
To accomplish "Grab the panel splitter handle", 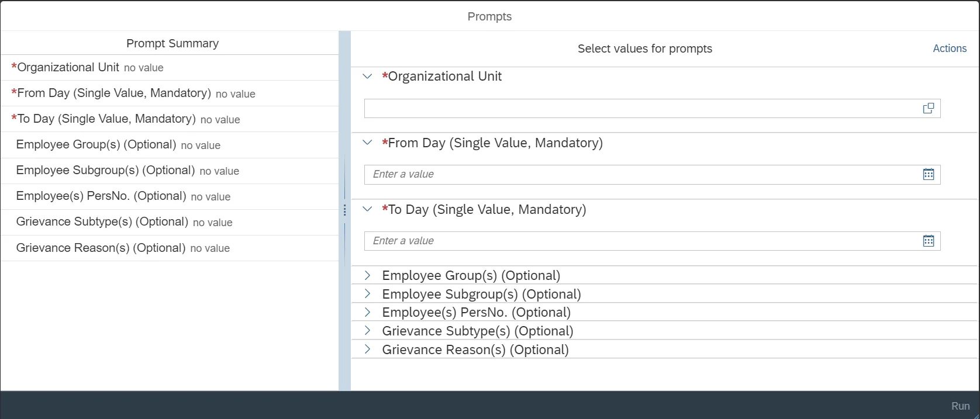I will pos(344,210).
